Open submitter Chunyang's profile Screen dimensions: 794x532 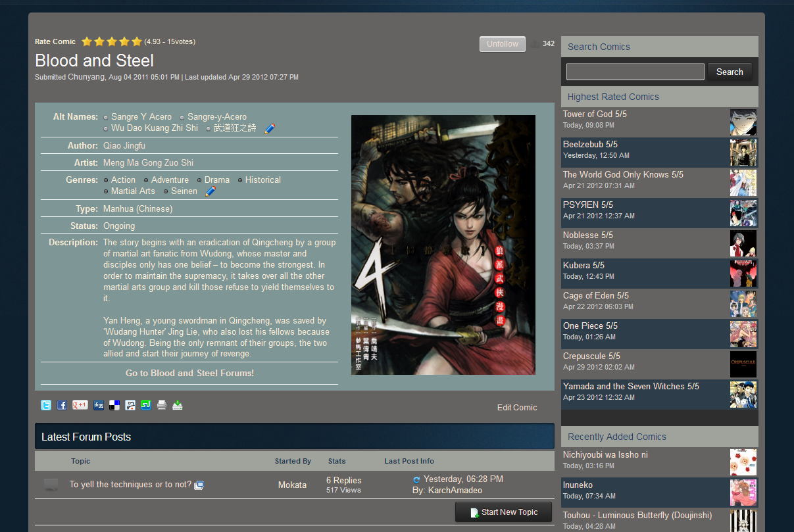tap(86, 77)
